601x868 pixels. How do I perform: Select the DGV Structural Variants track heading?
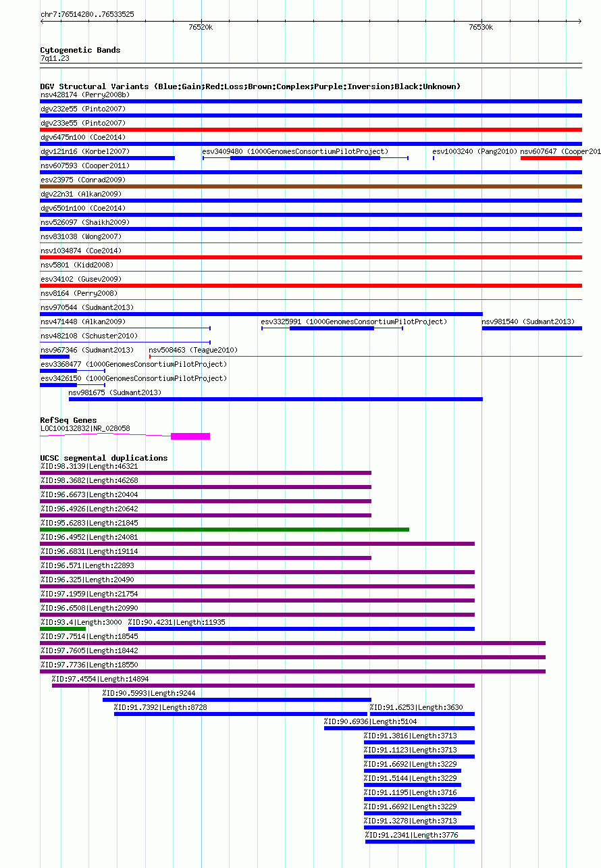coord(251,86)
